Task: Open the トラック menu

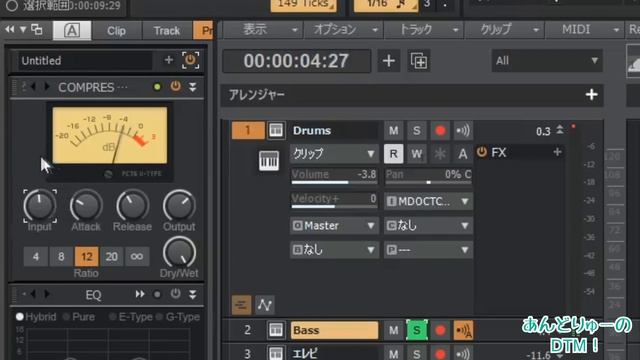Action: pos(423,29)
